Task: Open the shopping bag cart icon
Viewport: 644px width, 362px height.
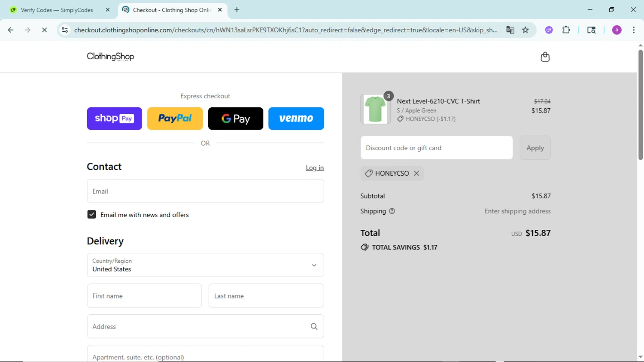Action: (545, 57)
